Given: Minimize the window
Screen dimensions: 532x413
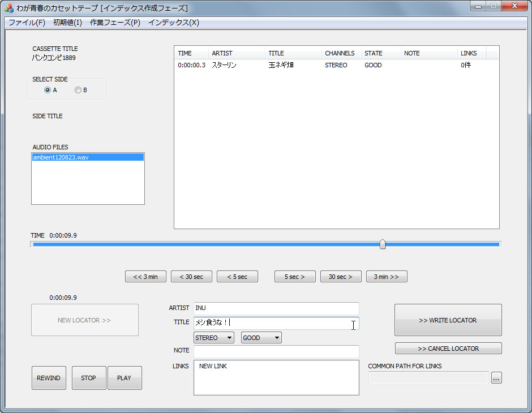Looking at the screenshot, I should click(x=478, y=6).
